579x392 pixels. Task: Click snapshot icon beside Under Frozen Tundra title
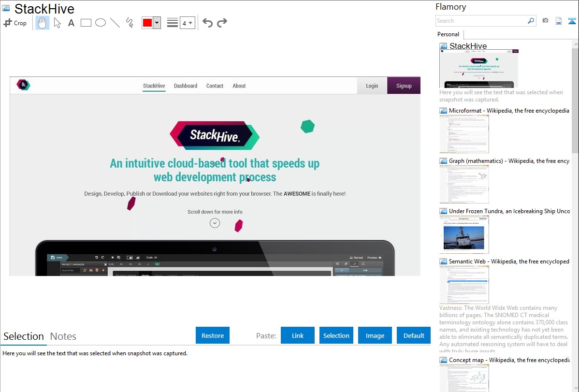[x=443, y=211]
